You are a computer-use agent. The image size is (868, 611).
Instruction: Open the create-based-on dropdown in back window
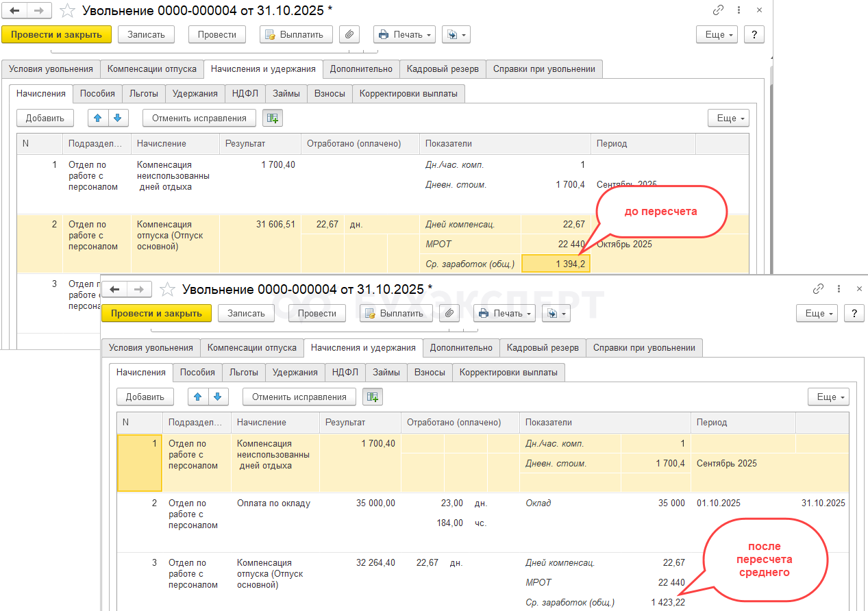pos(456,34)
